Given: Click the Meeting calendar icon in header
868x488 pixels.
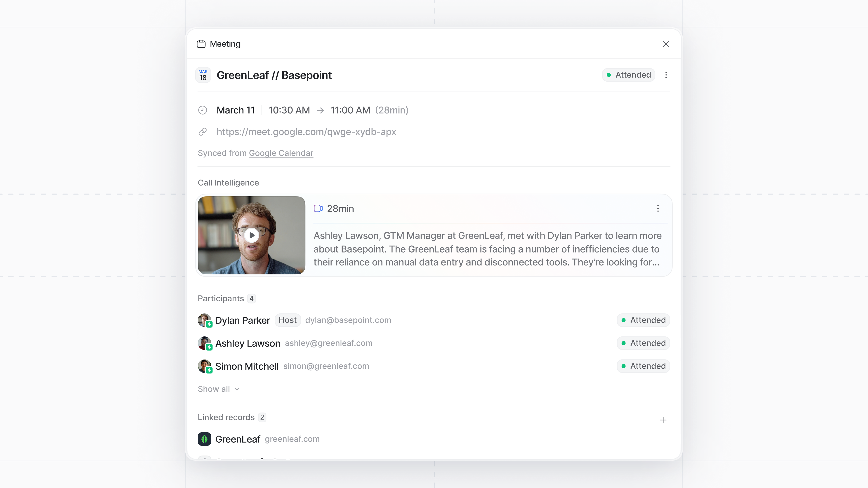Looking at the screenshot, I should click(x=201, y=44).
